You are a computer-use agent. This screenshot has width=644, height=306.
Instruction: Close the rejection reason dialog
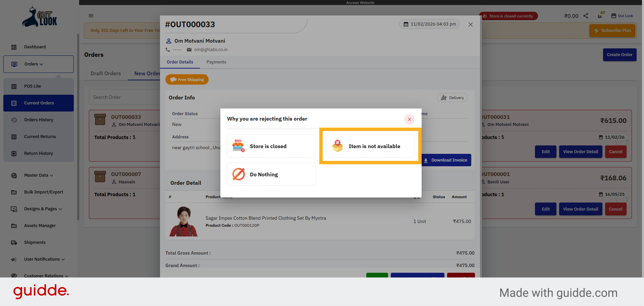pos(410,119)
